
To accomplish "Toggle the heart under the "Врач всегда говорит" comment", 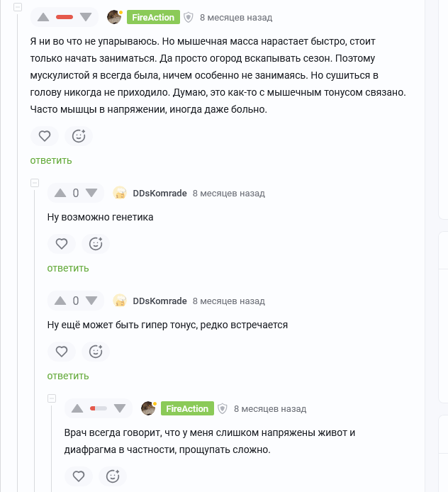I will [79, 476].
